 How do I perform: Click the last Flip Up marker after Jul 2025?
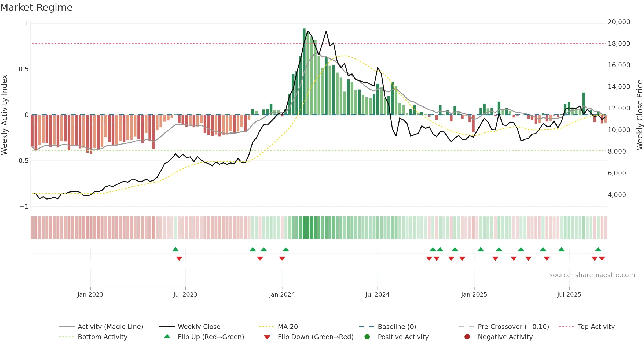(598, 249)
